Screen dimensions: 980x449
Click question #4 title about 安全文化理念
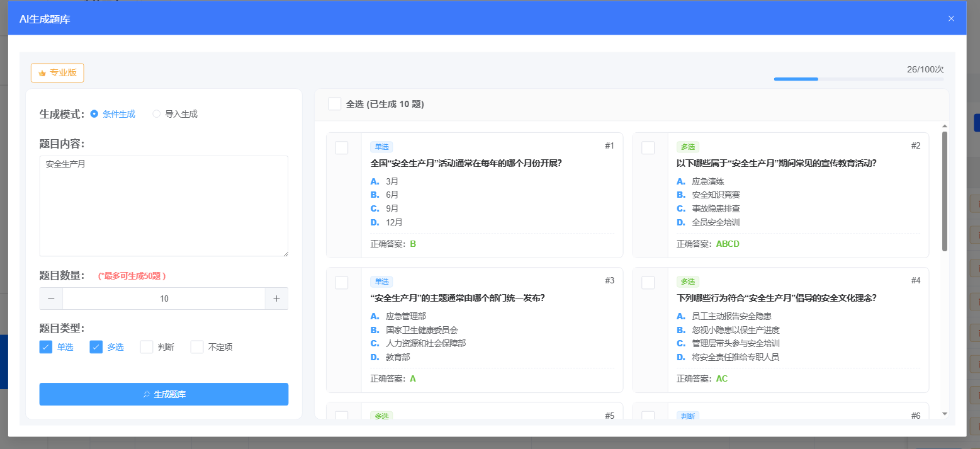[x=777, y=298]
